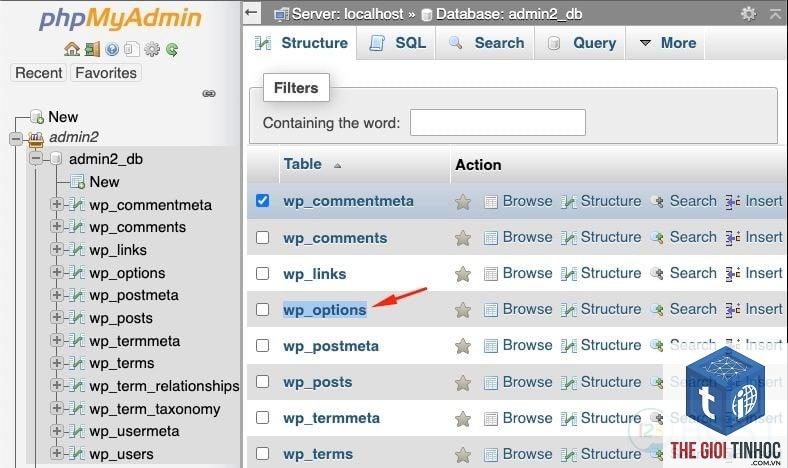This screenshot has height=468, width=788.
Task: Create New table under admin2_db
Action: click(x=104, y=181)
